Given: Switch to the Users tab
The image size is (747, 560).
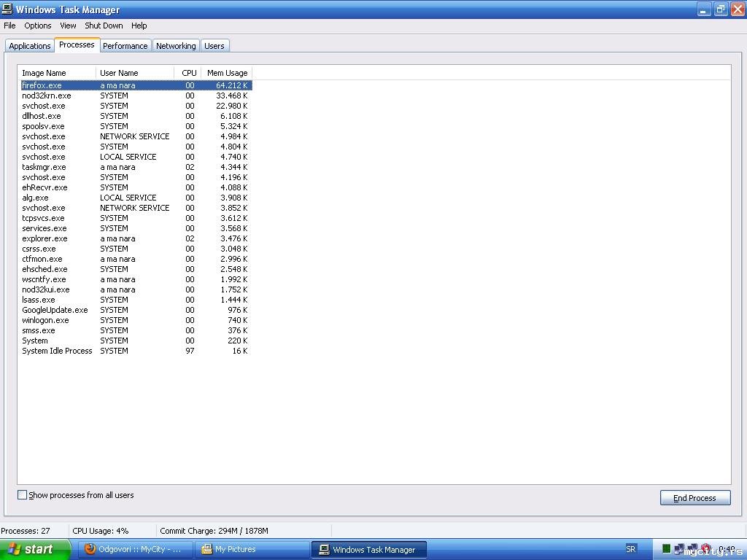Looking at the screenshot, I should [x=214, y=46].
